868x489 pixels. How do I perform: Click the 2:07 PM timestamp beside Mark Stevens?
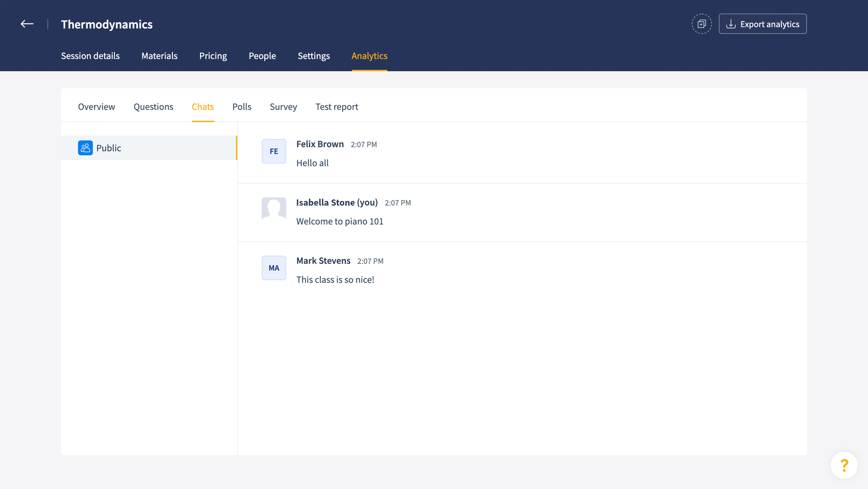(370, 261)
